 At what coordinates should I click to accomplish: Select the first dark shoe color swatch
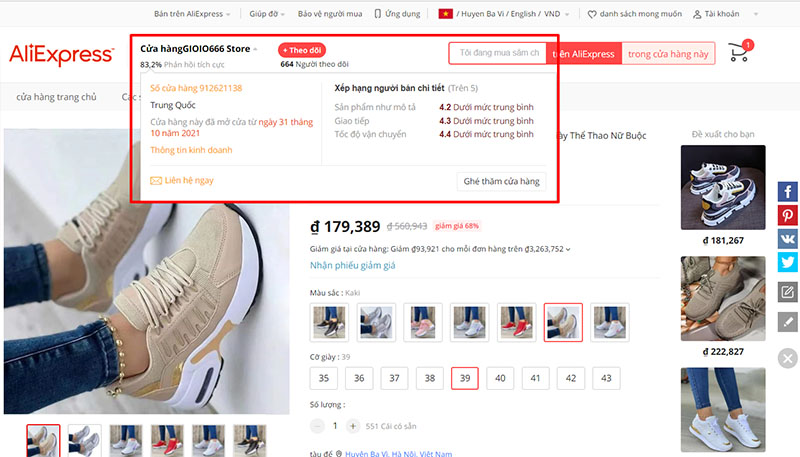coord(329,322)
